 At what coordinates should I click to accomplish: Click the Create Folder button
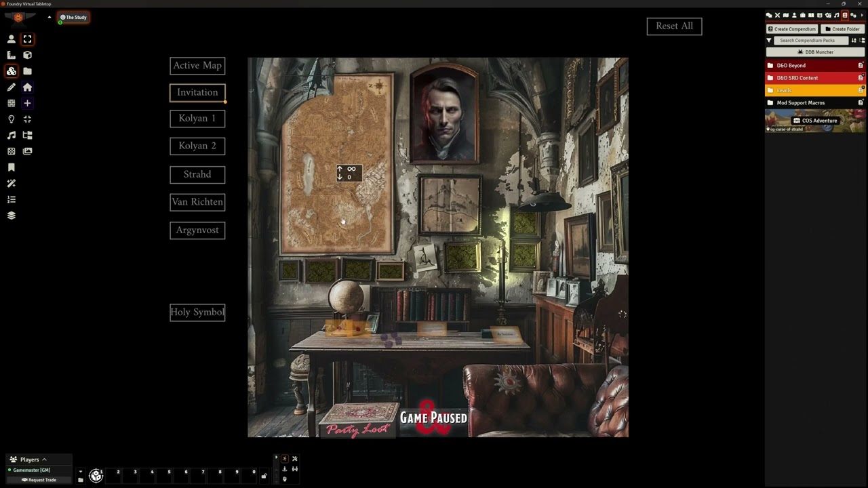point(843,29)
